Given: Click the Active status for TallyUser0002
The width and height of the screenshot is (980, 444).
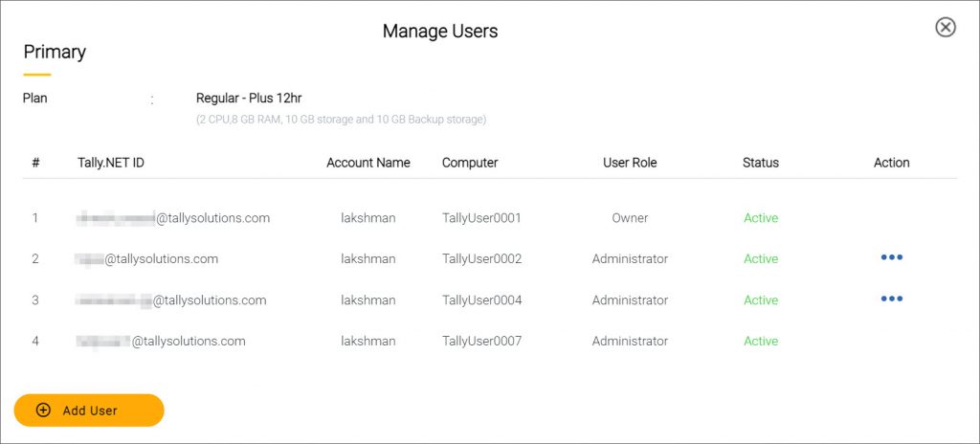Looking at the screenshot, I should click(x=761, y=259).
